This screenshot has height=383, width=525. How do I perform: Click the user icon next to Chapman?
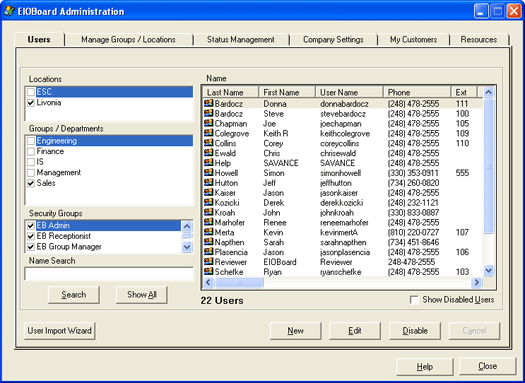click(209, 123)
